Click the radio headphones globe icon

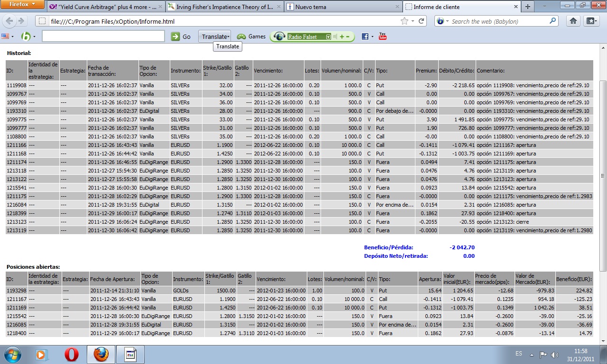click(279, 36)
